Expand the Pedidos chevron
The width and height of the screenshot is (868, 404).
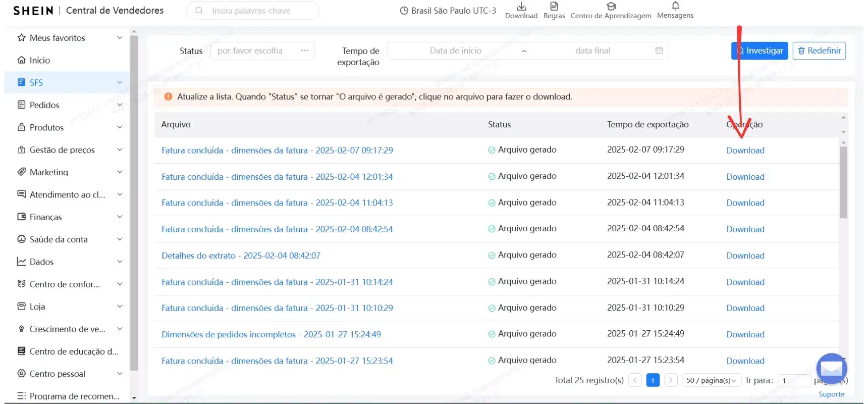[x=120, y=105]
